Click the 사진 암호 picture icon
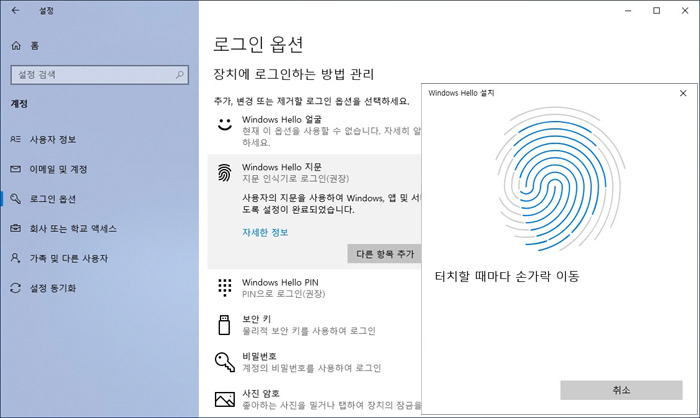Viewport: 700px width, 418px height. click(225, 399)
